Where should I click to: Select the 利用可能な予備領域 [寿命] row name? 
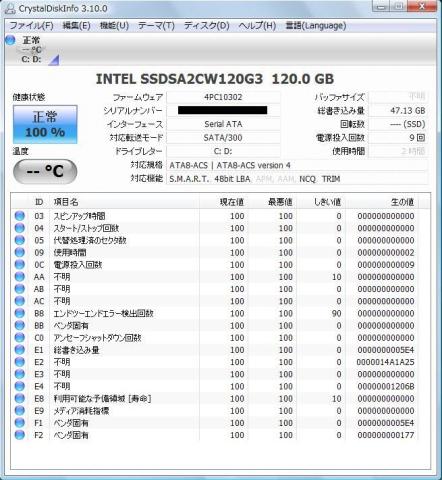pyautogui.click(x=102, y=398)
